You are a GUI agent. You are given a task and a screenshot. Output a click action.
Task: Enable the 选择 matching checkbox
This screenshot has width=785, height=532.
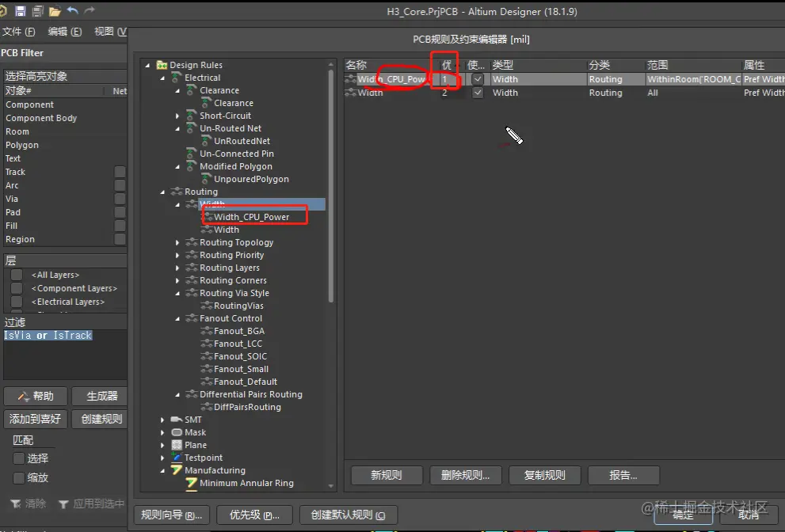18,458
